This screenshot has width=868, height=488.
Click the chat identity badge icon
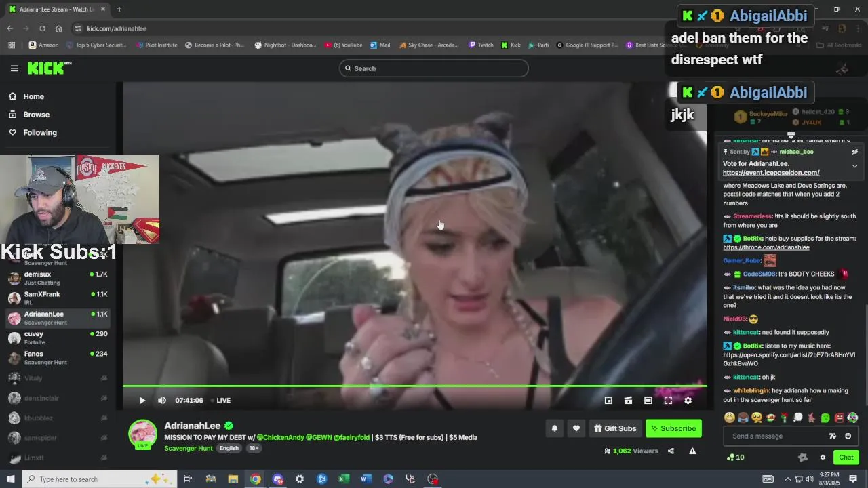pyautogui.click(x=803, y=457)
